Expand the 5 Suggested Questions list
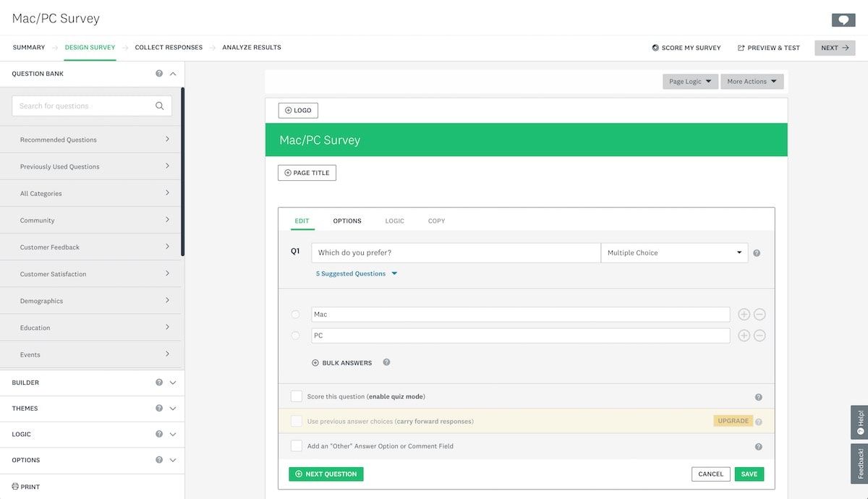Viewport: 868px width, 499px height. (x=357, y=274)
